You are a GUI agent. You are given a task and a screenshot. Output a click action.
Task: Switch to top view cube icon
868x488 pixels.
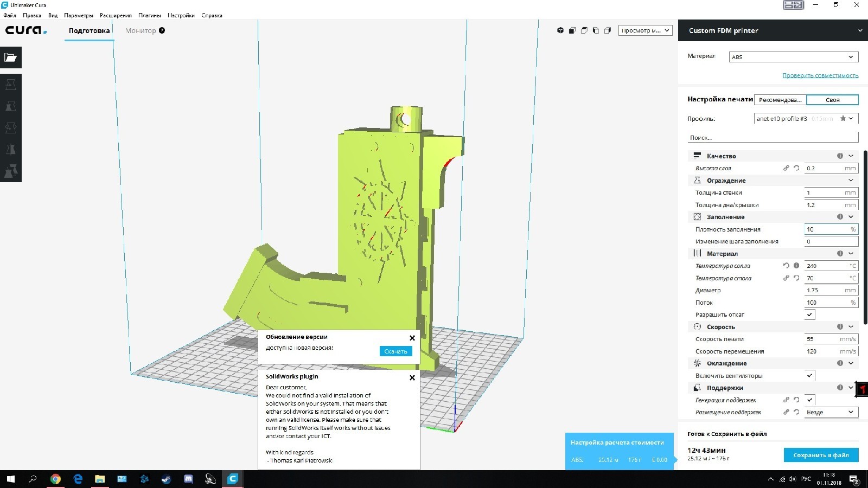tap(584, 30)
